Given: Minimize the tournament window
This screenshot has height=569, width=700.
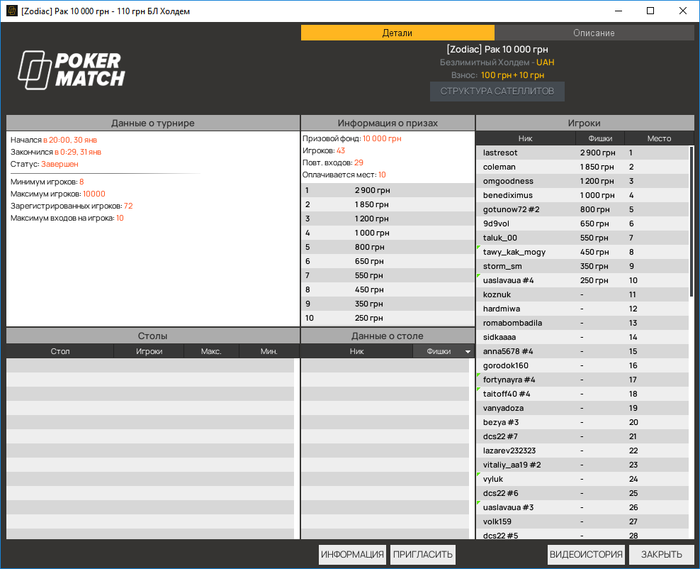Looking at the screenshot, I should pos(618,11).
